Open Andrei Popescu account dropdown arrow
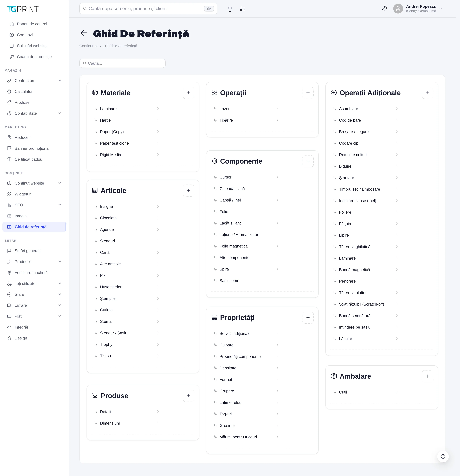Viewport: 460px width, 476px height. pyautogui.click(x=441, y=9)
